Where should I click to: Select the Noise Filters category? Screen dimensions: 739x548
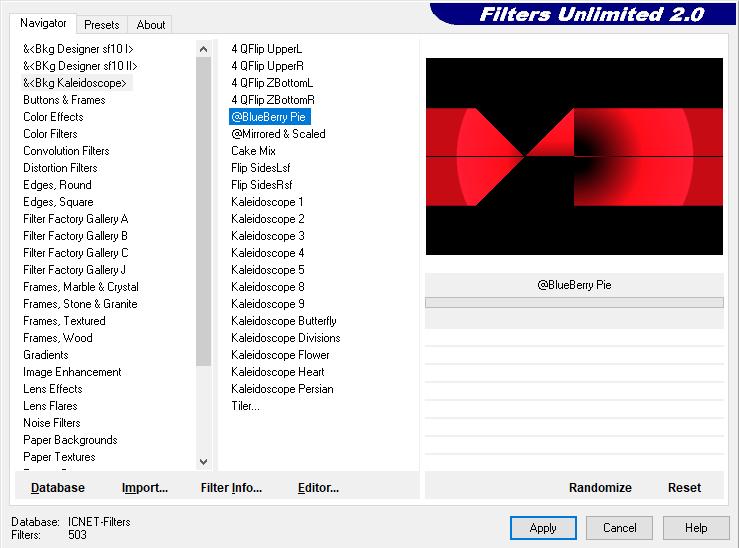pyautogui.click(x=52, y=423)
